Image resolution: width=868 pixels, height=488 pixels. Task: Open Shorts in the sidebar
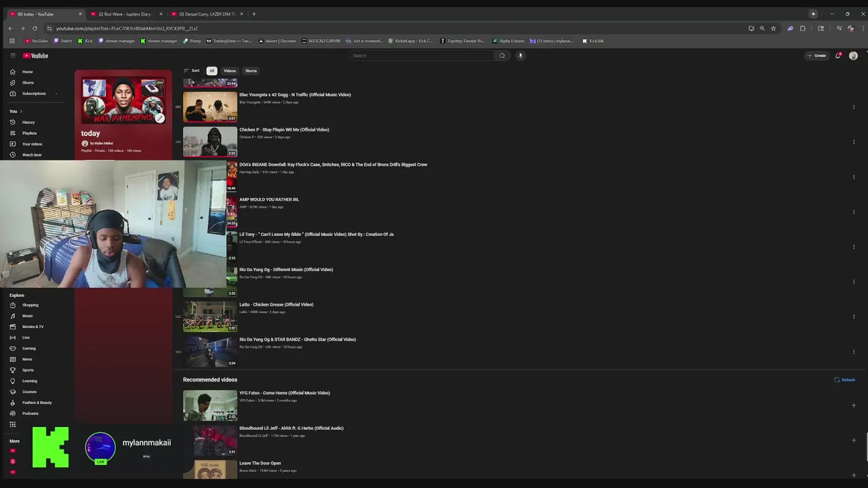point(28,83)
